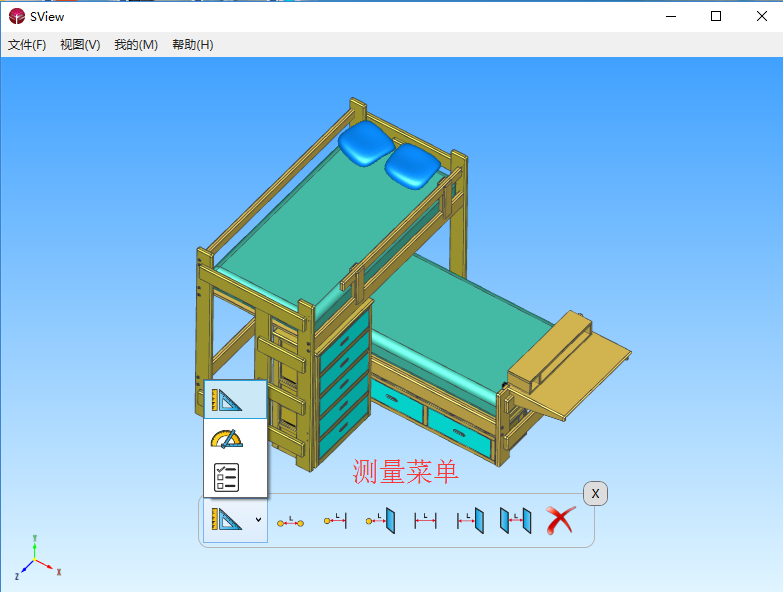The width and height of the screenshot is (783, 592).
Task: Choose point-to-point distance measurement
Action: (290, 522)
